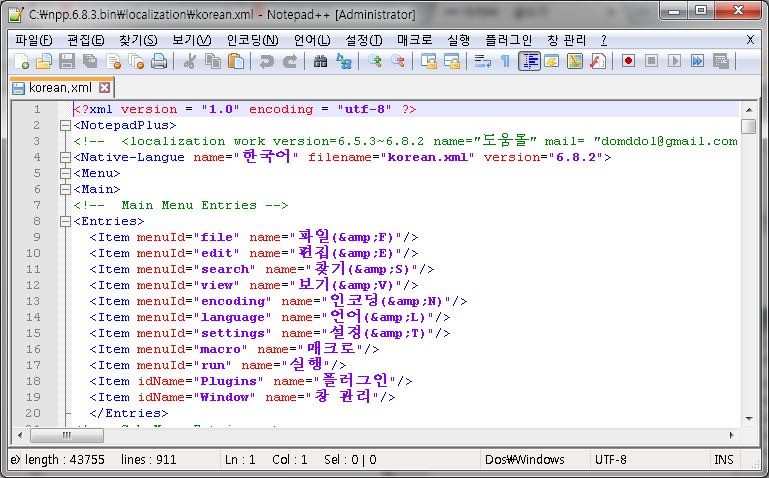Open Find with the binoculars icon

pyautogui.click(x=320, y=61)
